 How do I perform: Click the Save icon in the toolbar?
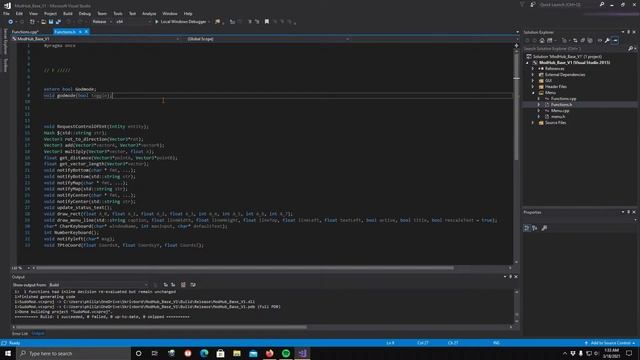(x=51, y=22)
